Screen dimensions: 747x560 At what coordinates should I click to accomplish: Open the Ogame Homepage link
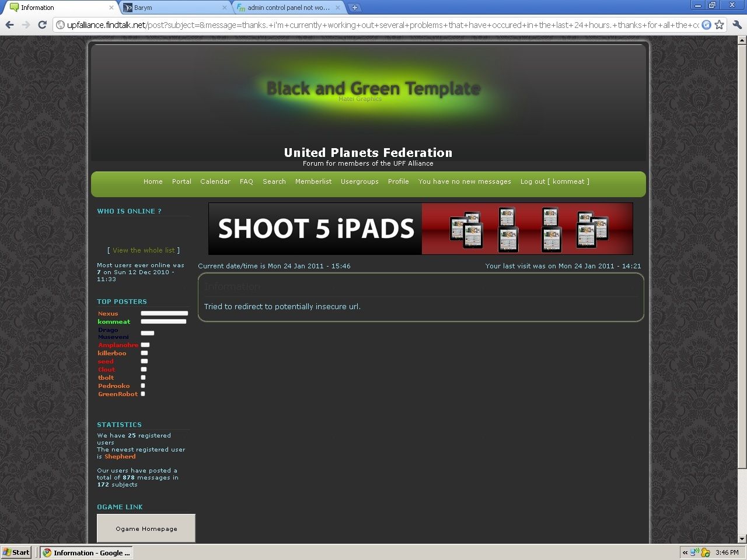[146, 528]
